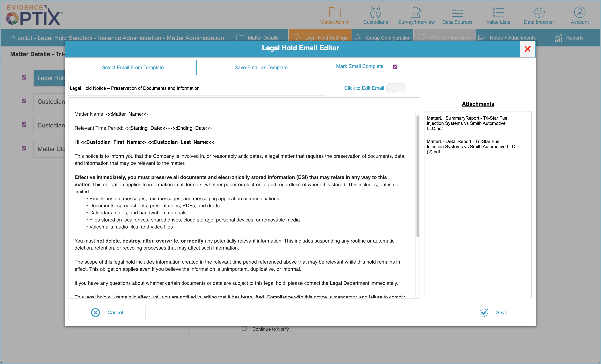Click Select Email From Template
Image resolution: width=601 pixels, height=364 pixels.
click(132, 67)
